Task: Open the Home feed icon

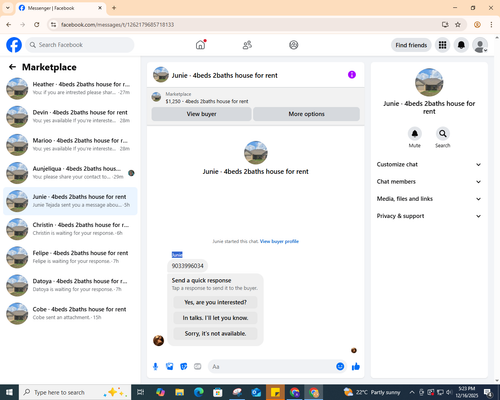Action: tap(200, 45)
